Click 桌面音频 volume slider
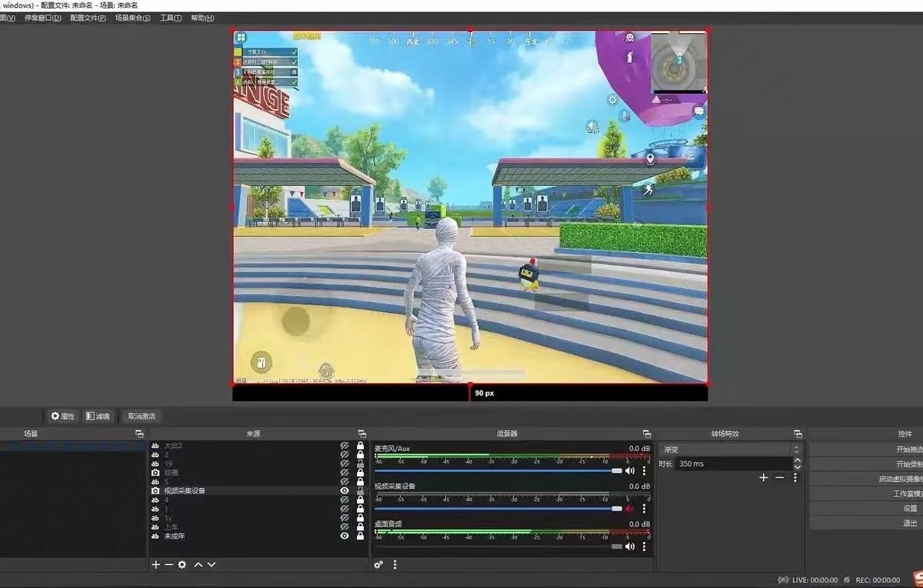 click(x=498, y=546)
